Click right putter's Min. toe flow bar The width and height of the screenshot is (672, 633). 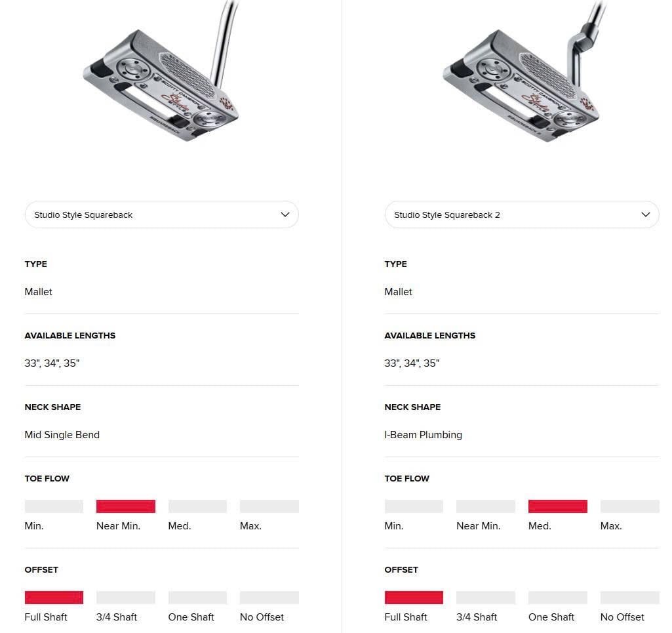[414, 506]
